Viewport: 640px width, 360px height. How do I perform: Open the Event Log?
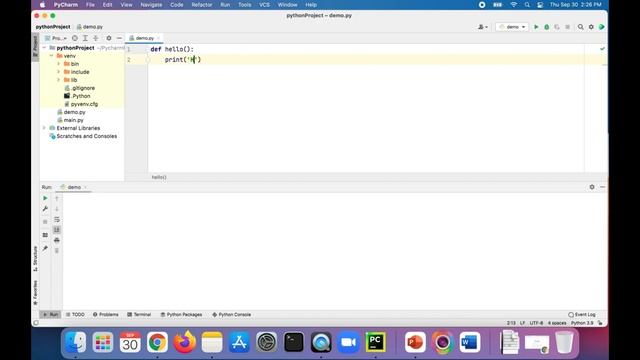582,315
